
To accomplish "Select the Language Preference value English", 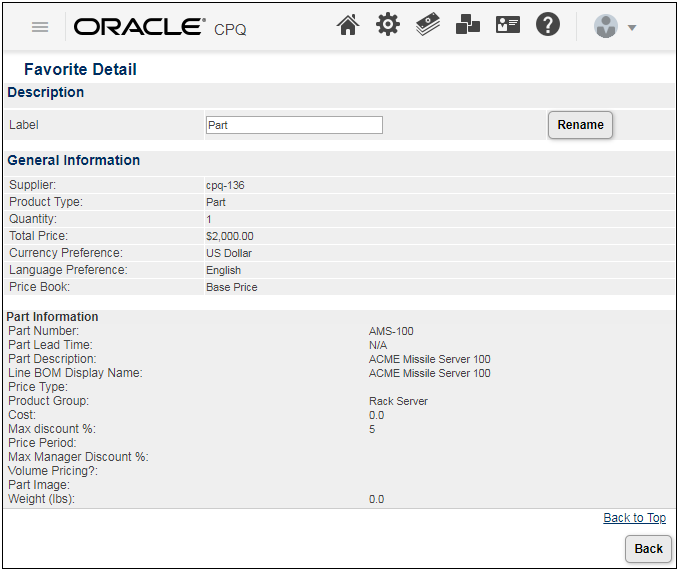I will pos(223,270).
